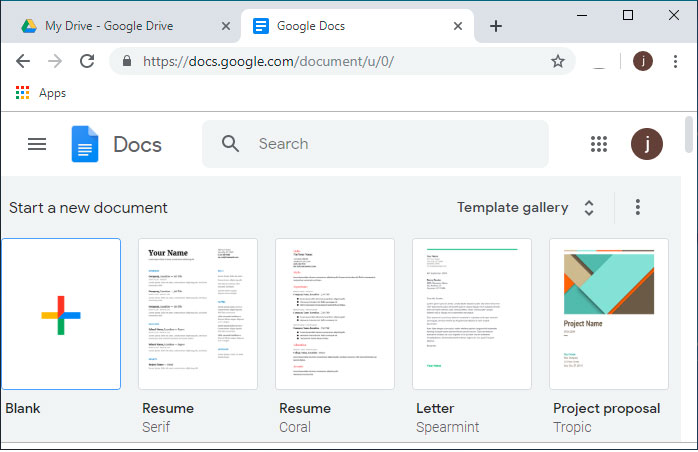Select the Google Docs tab

(357, 26)
